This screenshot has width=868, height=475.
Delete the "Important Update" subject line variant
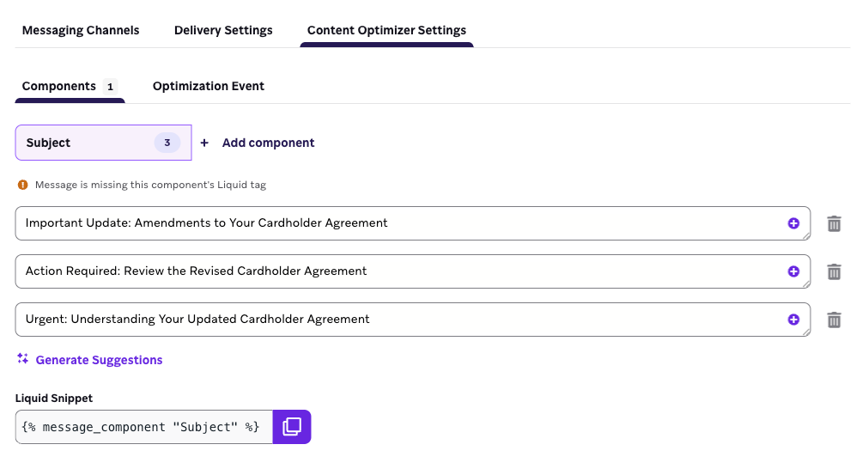(x=833, y=223)
